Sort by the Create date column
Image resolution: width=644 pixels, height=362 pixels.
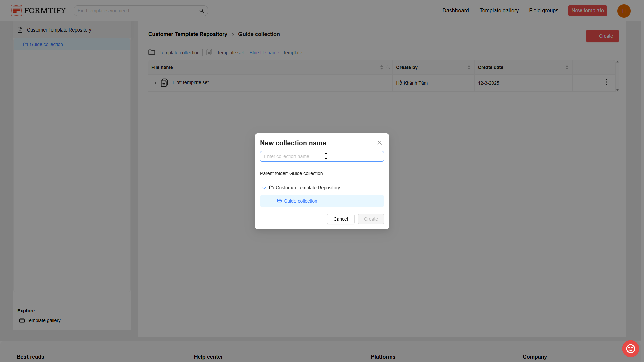tap(567, 67)
